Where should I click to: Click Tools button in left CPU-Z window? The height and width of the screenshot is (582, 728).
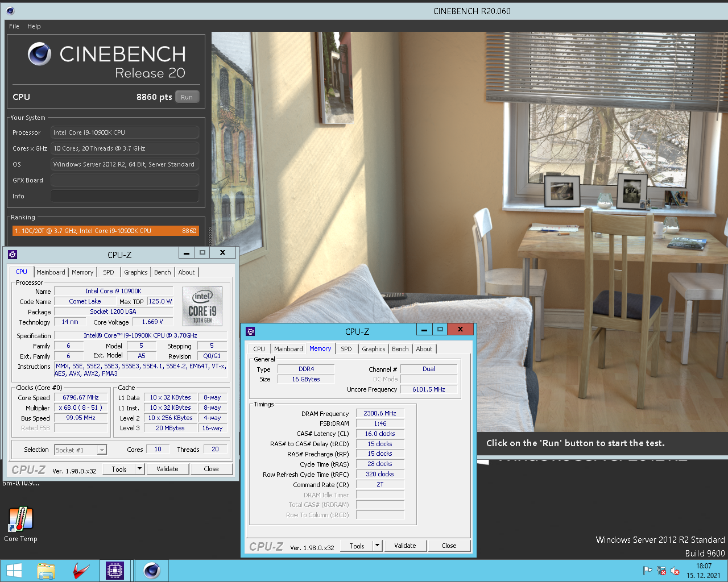point(119,469)
